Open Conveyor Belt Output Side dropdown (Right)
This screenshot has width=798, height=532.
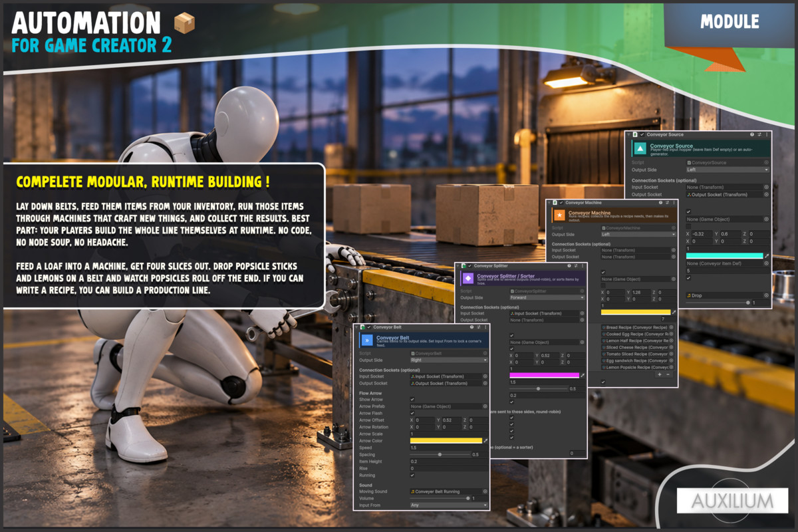[x=449, y=360]
